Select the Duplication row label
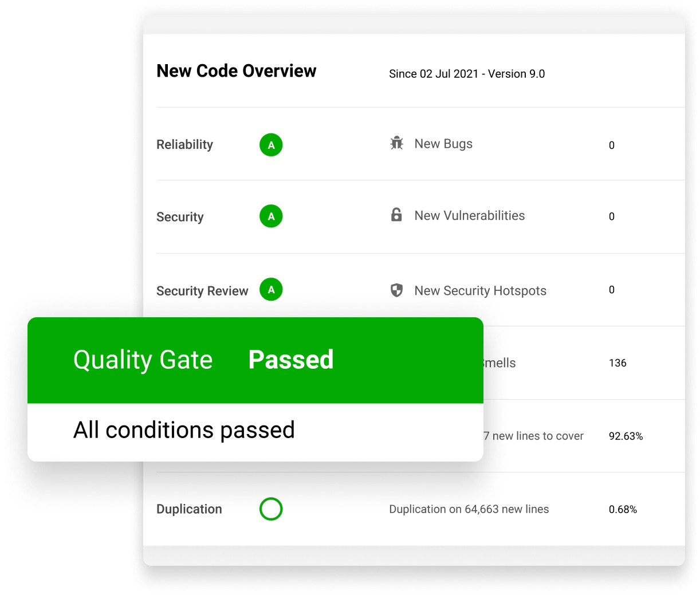Screen dimensions: 700x595 point(189,509)
